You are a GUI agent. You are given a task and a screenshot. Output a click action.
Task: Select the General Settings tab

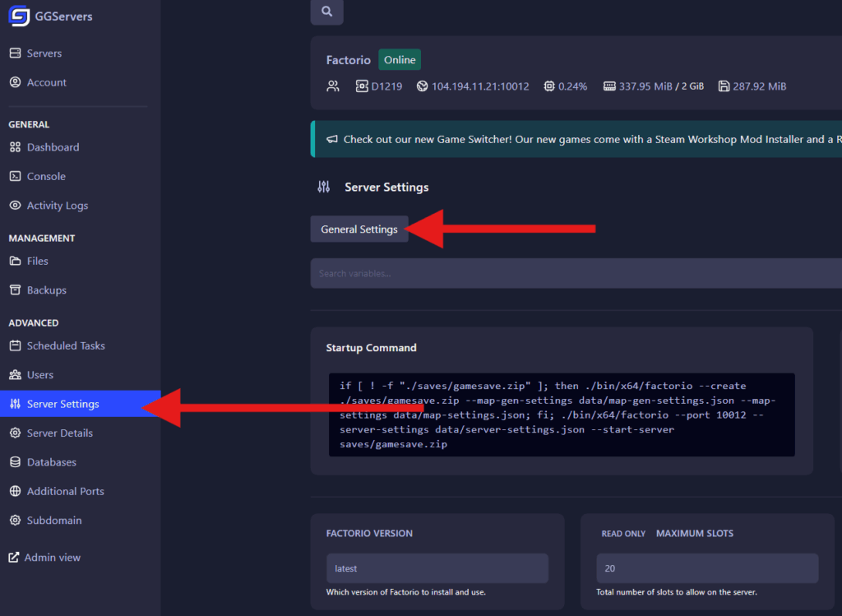(x=359, y=229)
